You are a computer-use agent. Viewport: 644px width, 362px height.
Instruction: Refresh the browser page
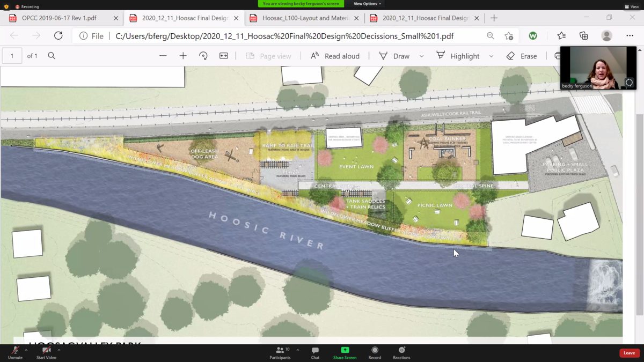coord(58,36)
